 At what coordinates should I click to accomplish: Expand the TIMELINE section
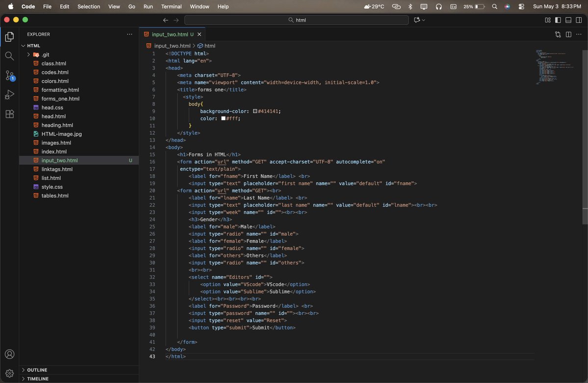click(37, 379)
